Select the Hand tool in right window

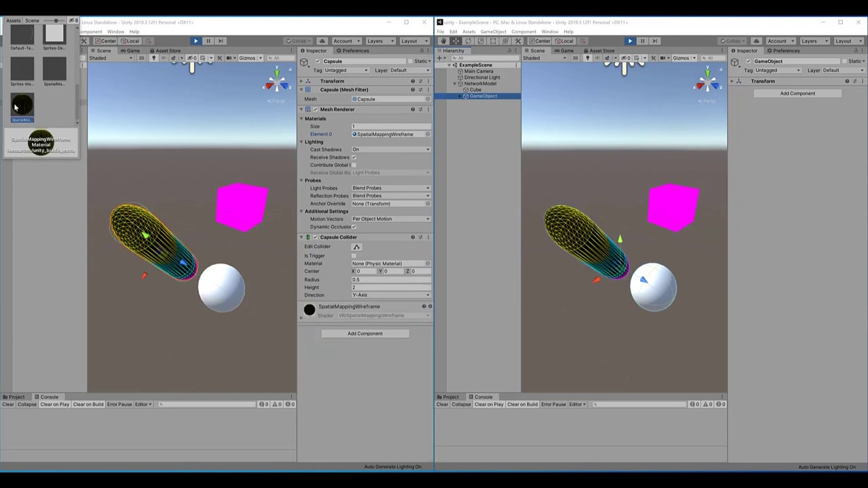(443, 41)
